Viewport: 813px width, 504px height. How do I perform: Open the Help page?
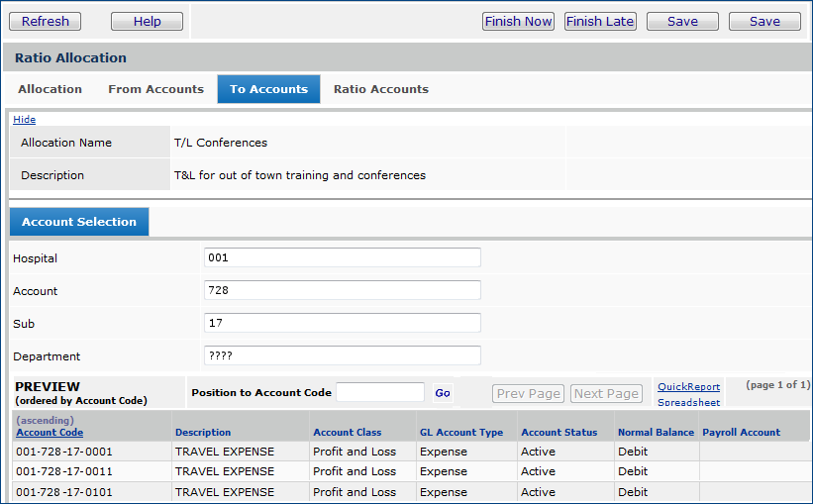[x=147, y=21]
